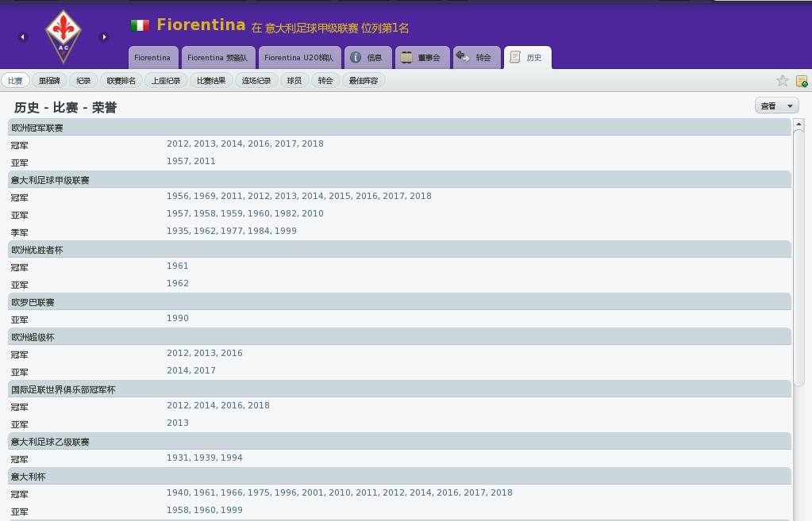This screenshot has height=521, width=812.
Task: Select 上座纪录 sub-tab
Action: pos(166,81)
